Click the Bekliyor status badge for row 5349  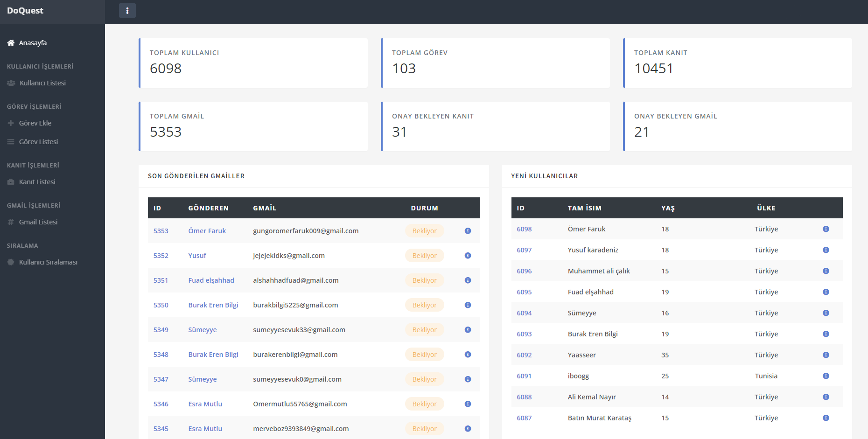[424, 330]
